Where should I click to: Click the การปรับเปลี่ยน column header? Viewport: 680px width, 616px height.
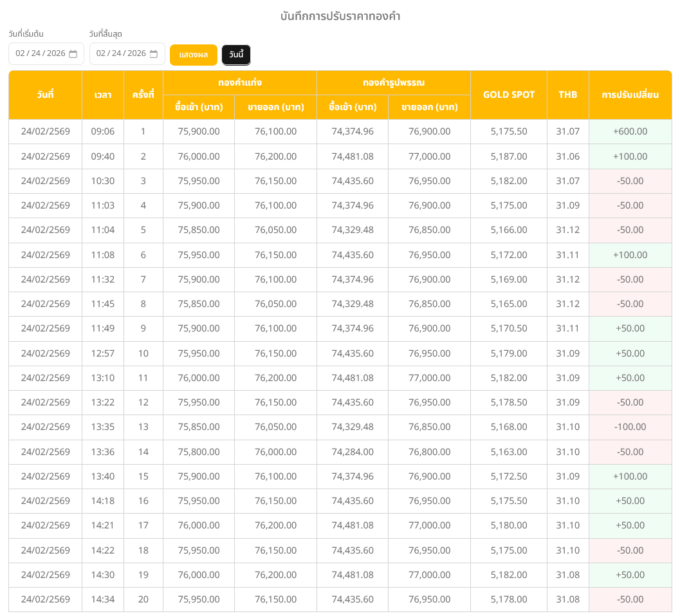pyautogui.click(x=630, y=95)
